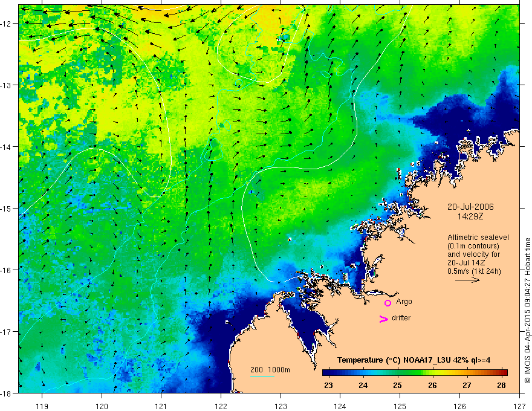Click the 25 value on the color bar

pyautogui.click(x=398, y=385)
